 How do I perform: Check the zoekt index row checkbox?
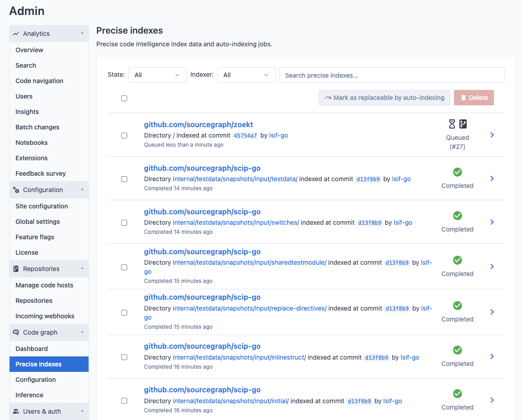[x=125, y=136]
